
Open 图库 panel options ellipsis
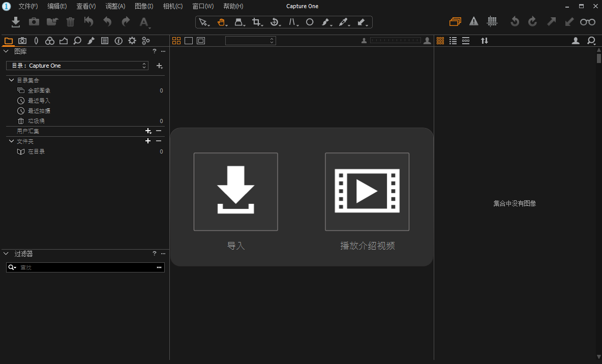coord(163,51)
